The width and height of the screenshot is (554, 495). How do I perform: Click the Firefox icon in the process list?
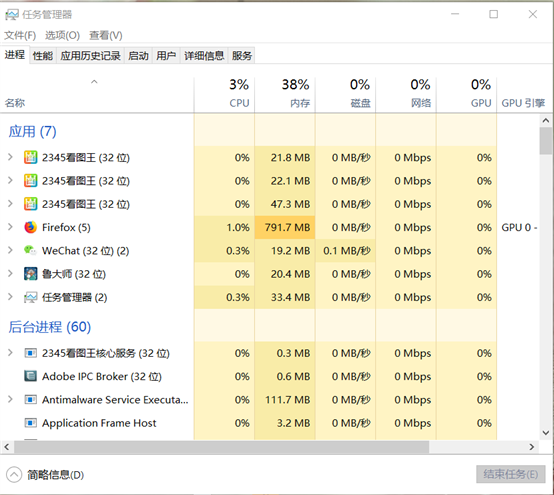click(30, 227)
